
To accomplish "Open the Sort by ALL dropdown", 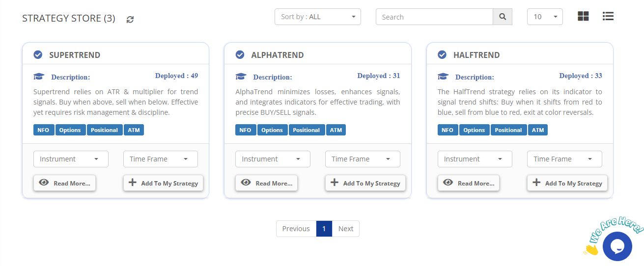I will click(x=317, y=17).
